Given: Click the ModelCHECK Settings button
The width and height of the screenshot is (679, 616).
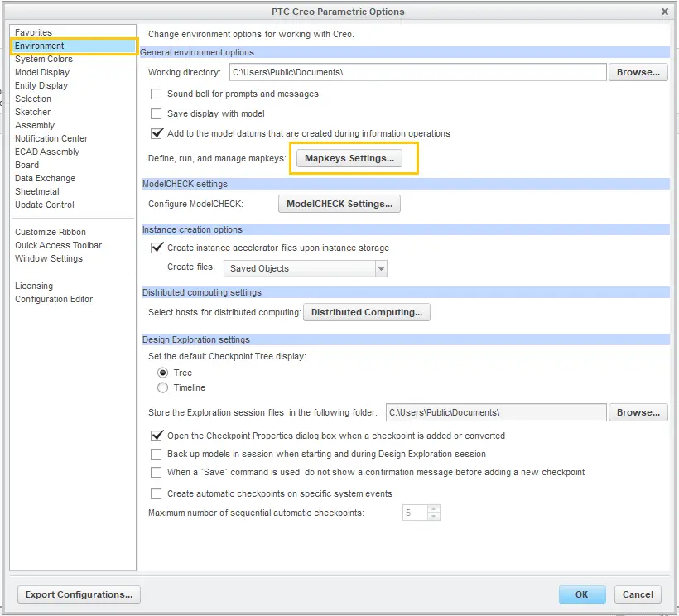Looking at the screenshot, I should pyautogui.click(x=339, y=204).
